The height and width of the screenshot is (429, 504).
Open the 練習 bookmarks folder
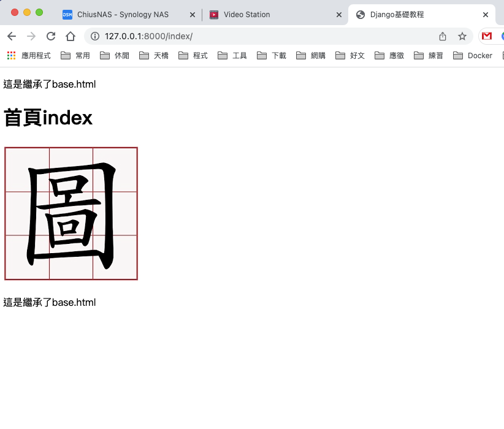(429, 56)
